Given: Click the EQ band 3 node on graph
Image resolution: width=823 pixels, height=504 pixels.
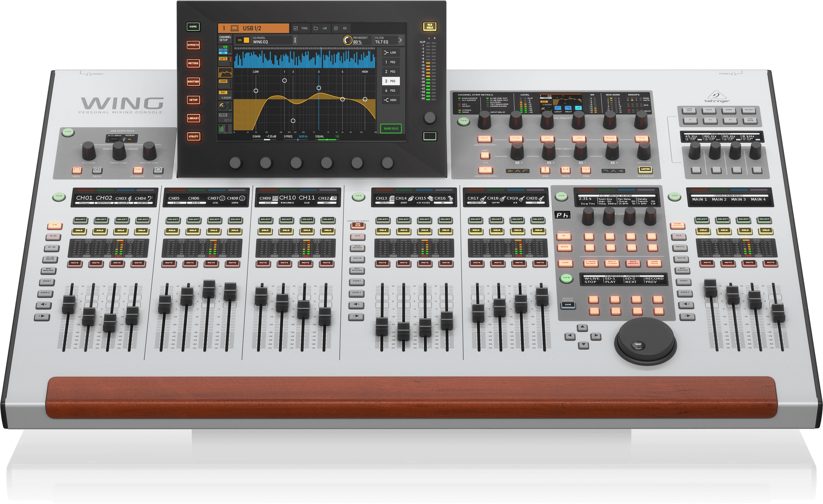Looking at the screenshot, I should pos(319,88).
